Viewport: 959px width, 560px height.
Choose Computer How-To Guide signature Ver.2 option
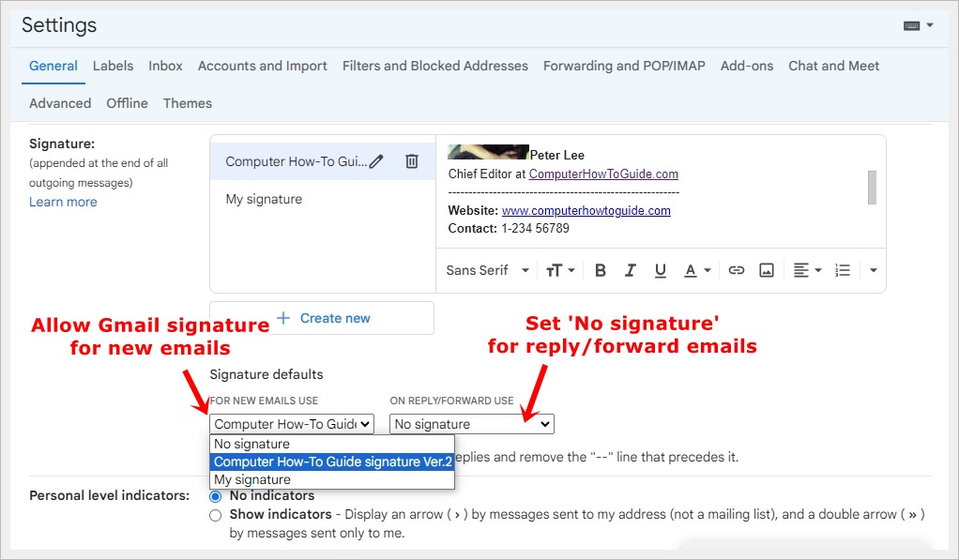[x=331, y=462]
